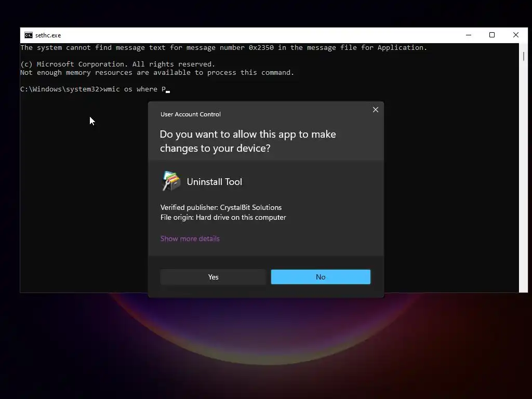This screenshot has width=532, height=399.
Task: Click the 'User Account Control' dialog title
Action: (x=190, y=114)
